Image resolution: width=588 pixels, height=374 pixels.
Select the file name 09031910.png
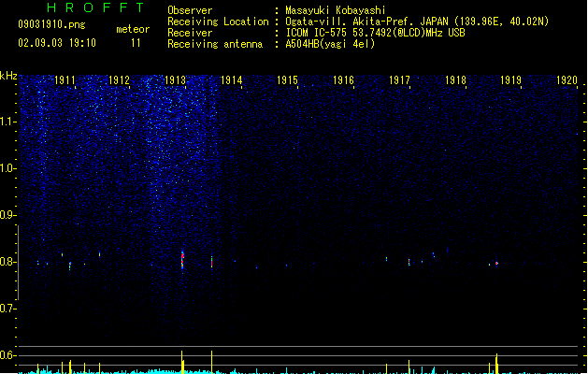[x=51, y=24]
